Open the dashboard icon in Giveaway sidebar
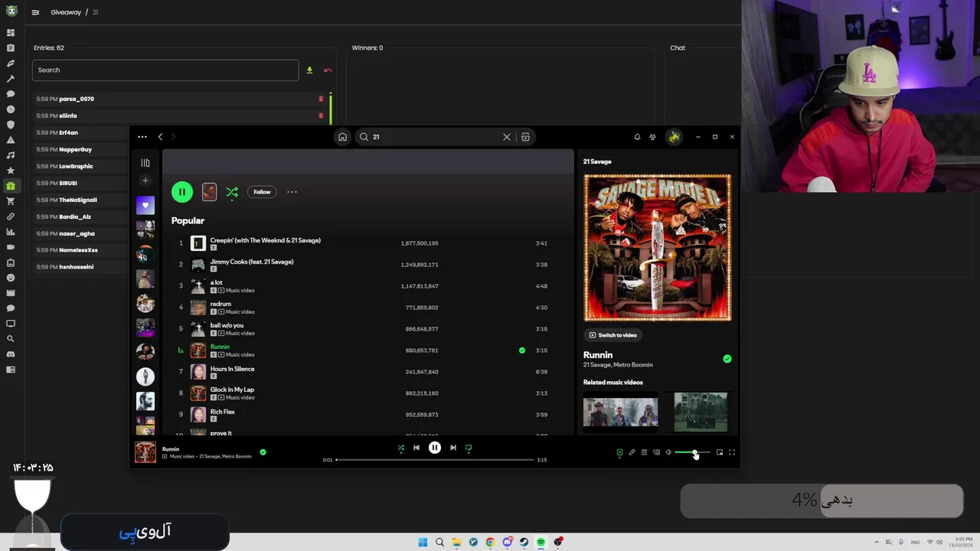Viewport: 980px width, 551px height. (11, 33)
